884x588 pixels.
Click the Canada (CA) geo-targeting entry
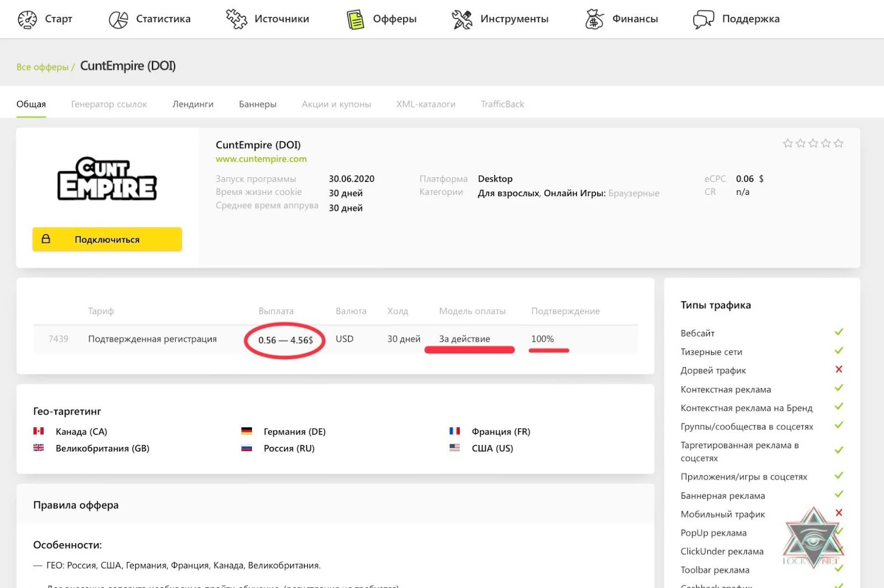(70, 431)
